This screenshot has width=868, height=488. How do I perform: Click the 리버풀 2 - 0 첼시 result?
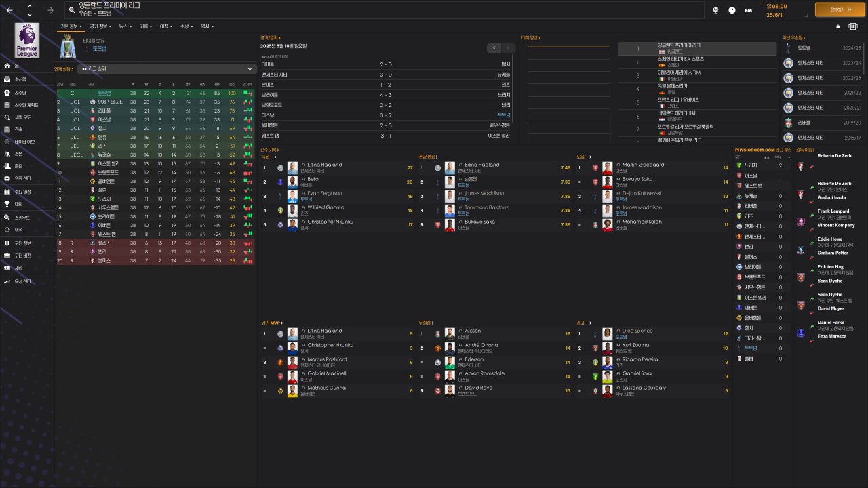[x=386, y=64]
